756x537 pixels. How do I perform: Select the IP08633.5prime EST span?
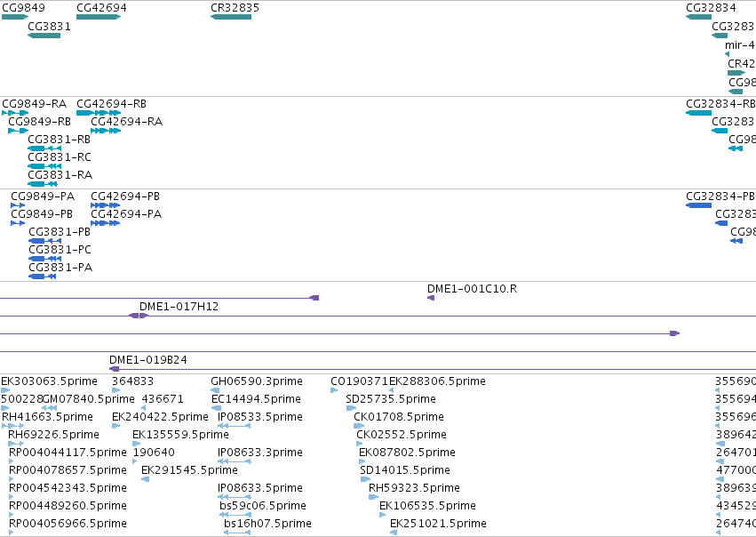tap(235, 498)
